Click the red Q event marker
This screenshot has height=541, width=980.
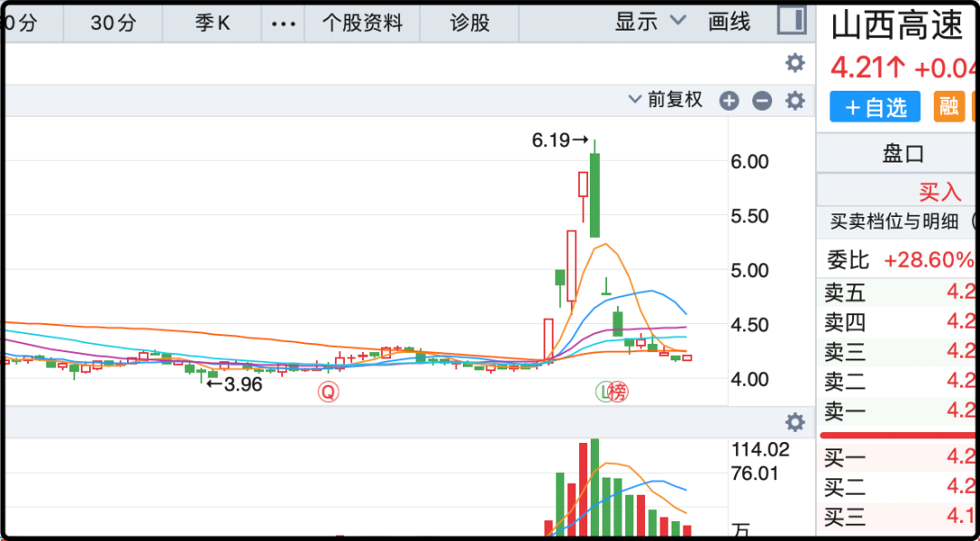click(x=328, y=392)
